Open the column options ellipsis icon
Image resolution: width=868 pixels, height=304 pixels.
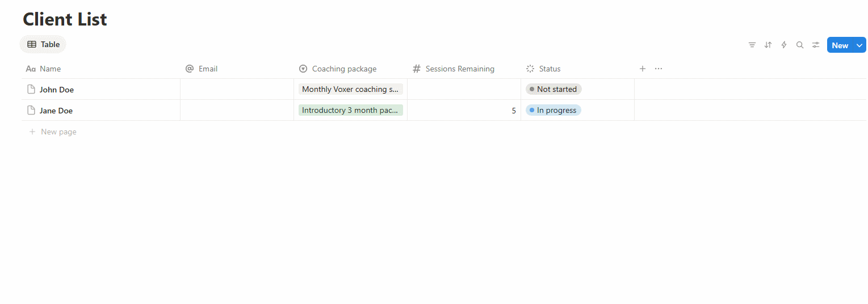point(659,69)
